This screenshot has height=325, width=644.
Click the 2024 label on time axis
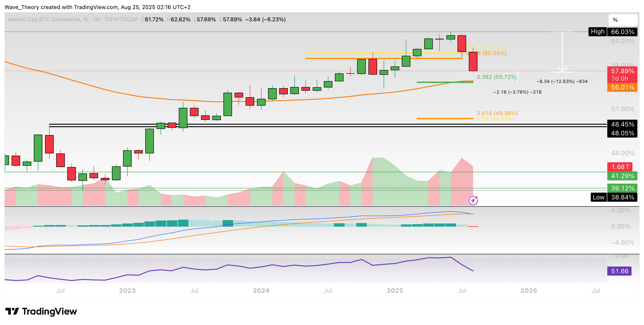[261, 291]
